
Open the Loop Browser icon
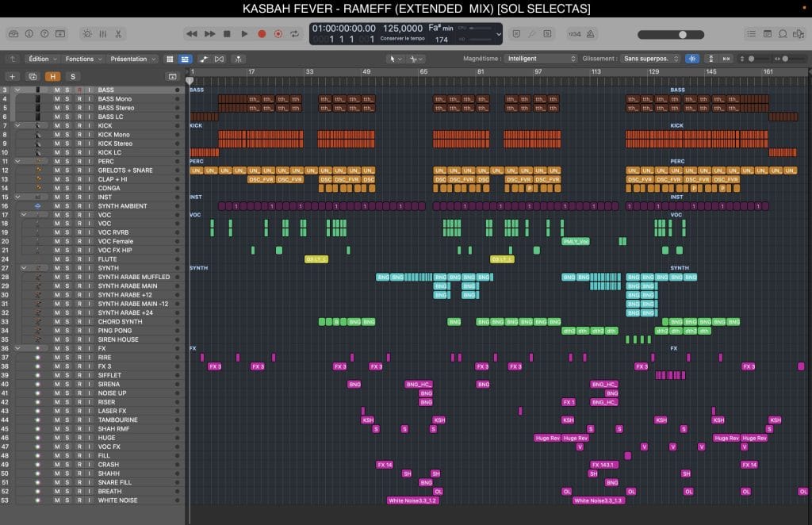(x=783, y=34)
